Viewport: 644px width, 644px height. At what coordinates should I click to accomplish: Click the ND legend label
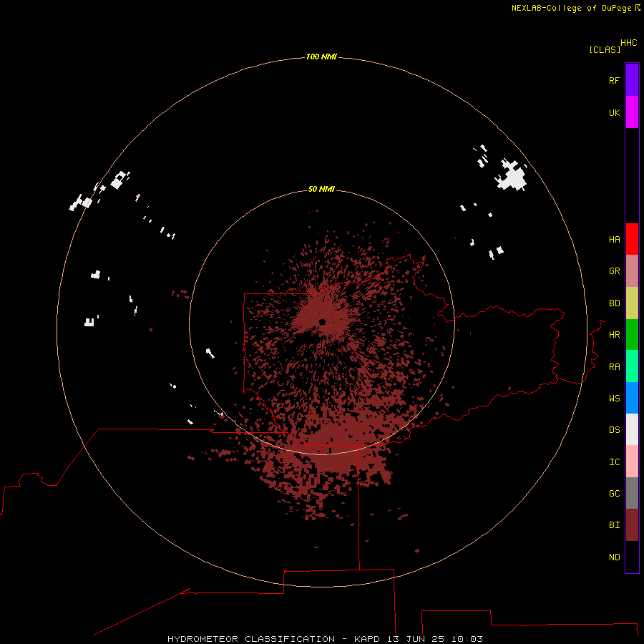pyautogui.click(x=614, y=557)
